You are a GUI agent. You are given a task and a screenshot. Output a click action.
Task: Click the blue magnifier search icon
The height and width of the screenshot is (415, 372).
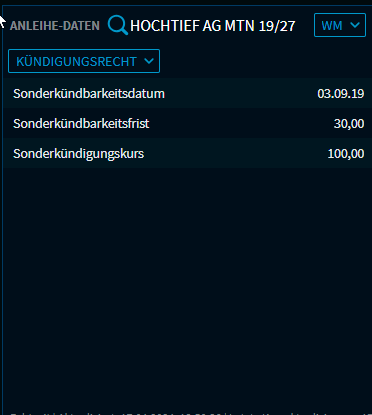118,25
